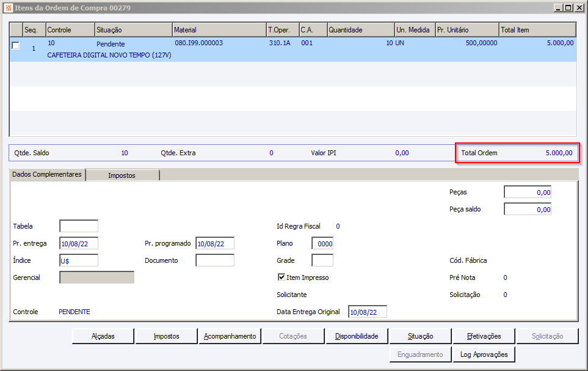Click the Tabela input field
588x371 pixels.
(x=79, y=226)
